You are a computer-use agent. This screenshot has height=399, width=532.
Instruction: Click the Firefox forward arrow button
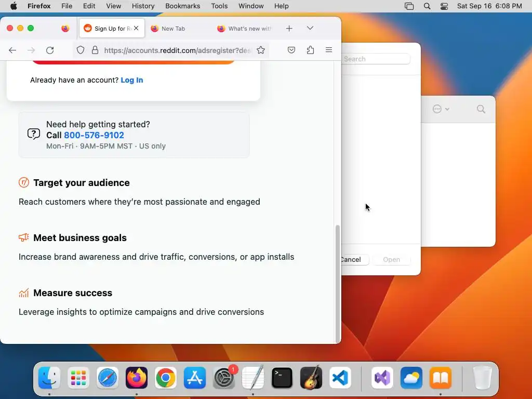(31, 50)
